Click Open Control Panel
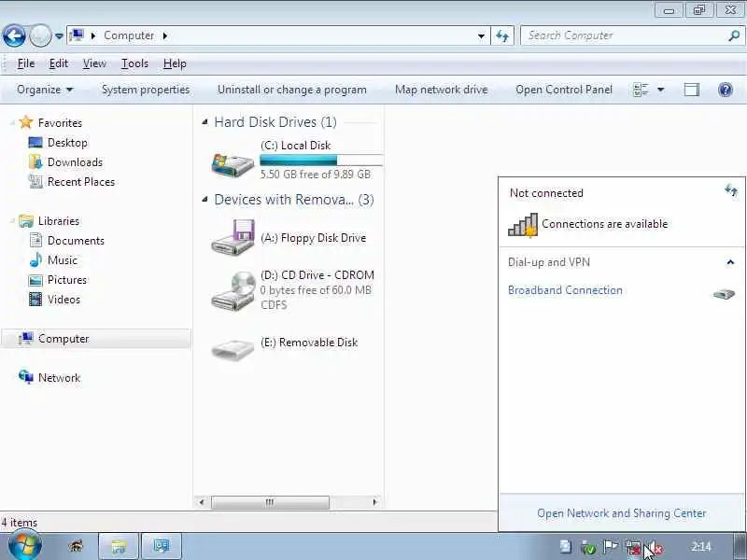 tap(564, 90)
